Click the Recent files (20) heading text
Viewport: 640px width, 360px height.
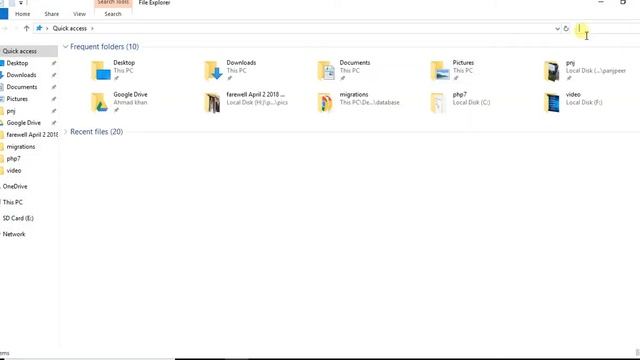pos(97,132)
